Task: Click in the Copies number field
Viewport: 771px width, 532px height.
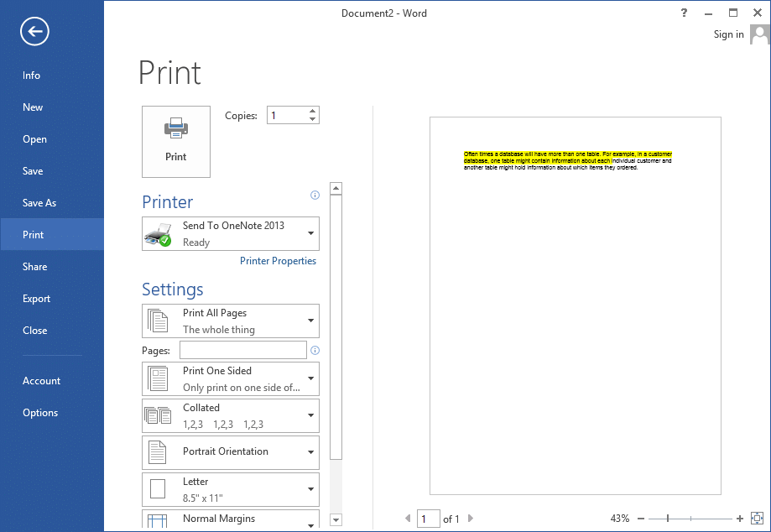Action: click(287, 116)
